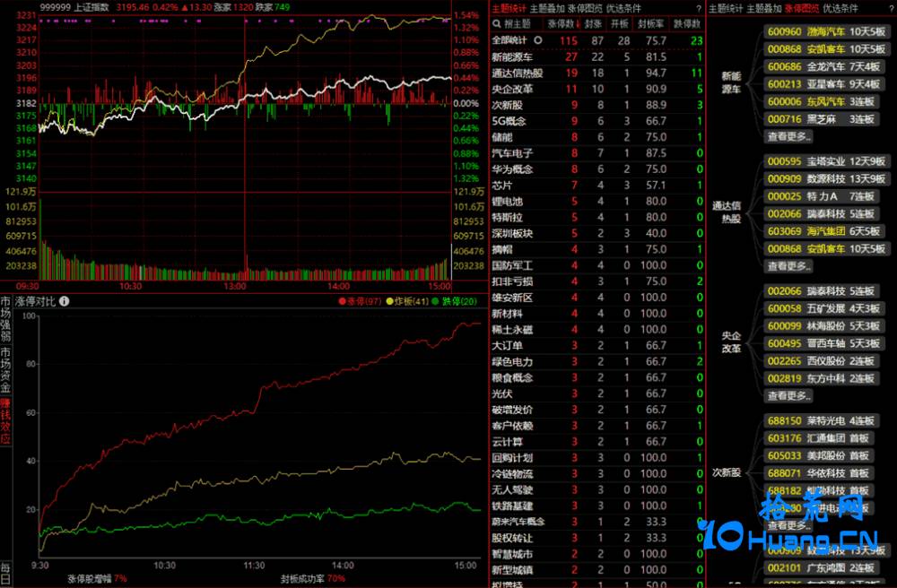Open stock 603069 海汽集团 6天5板
Screen dimensions: 897x588
(x=823, y=231)
